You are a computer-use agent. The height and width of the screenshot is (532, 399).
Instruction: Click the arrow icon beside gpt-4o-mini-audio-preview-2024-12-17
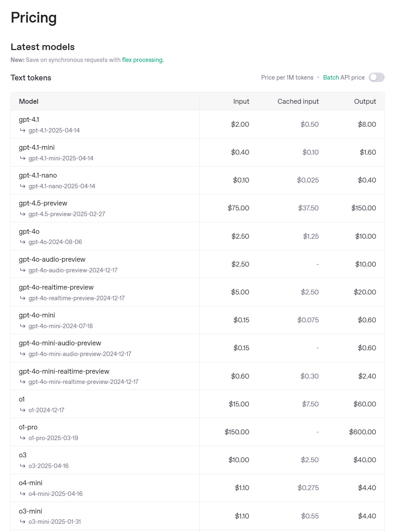coord(23,354)
